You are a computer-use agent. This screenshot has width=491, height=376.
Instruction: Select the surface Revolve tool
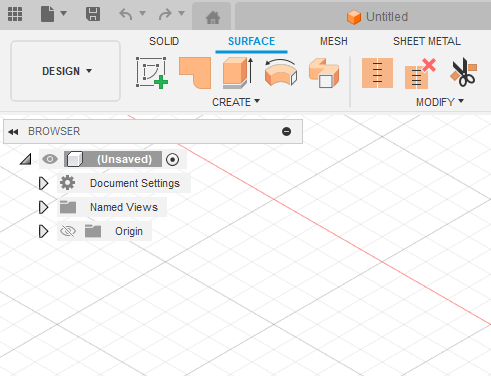(x=281, y=73)
